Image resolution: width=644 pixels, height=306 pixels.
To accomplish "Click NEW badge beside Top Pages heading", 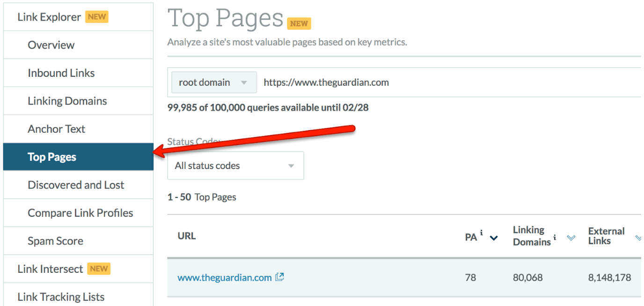I will point(299,23).
